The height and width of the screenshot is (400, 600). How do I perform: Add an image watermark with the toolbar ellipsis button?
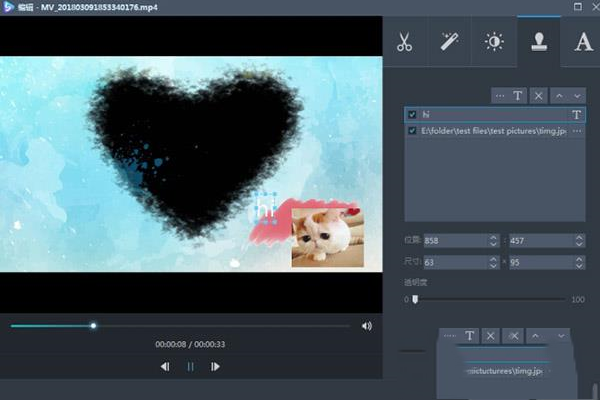click(498, 96)
